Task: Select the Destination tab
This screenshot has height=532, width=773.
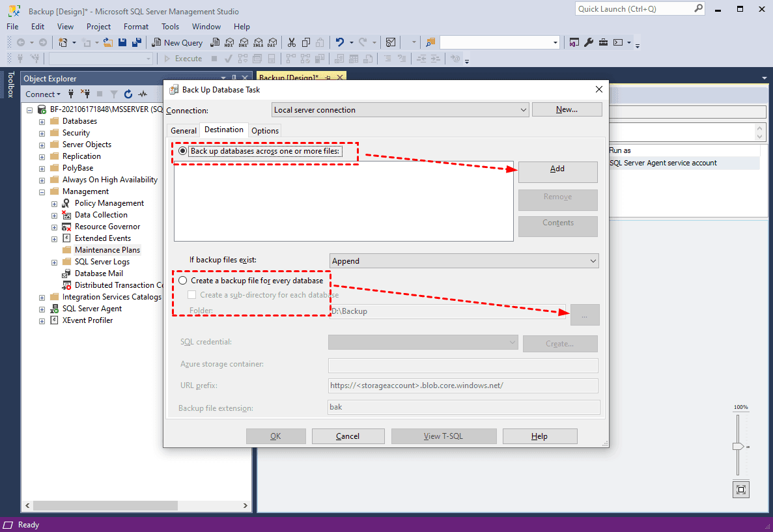Action: 224,130
